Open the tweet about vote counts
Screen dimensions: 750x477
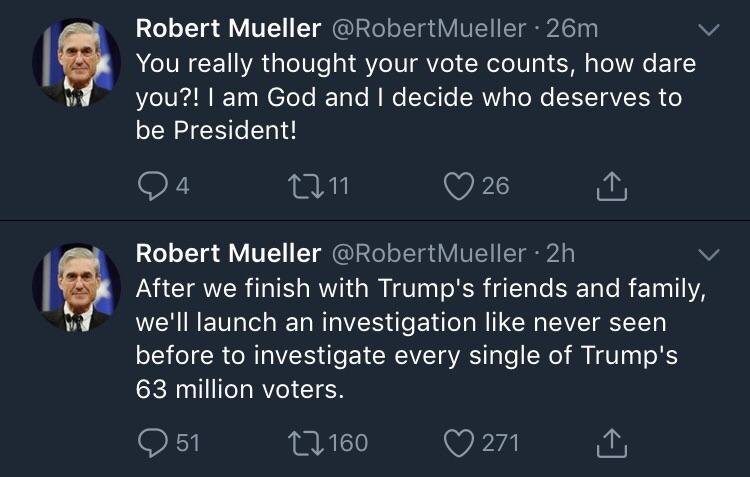pyautogui.click(x=415, y=97)
